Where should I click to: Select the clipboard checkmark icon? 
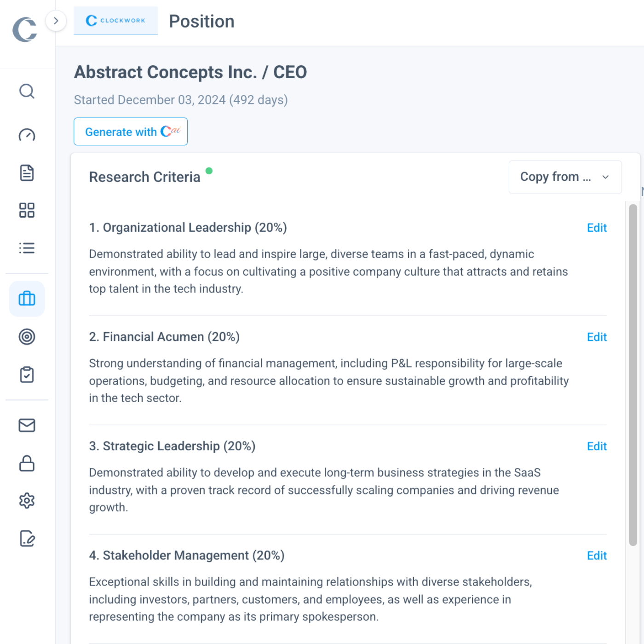point(27,374)
